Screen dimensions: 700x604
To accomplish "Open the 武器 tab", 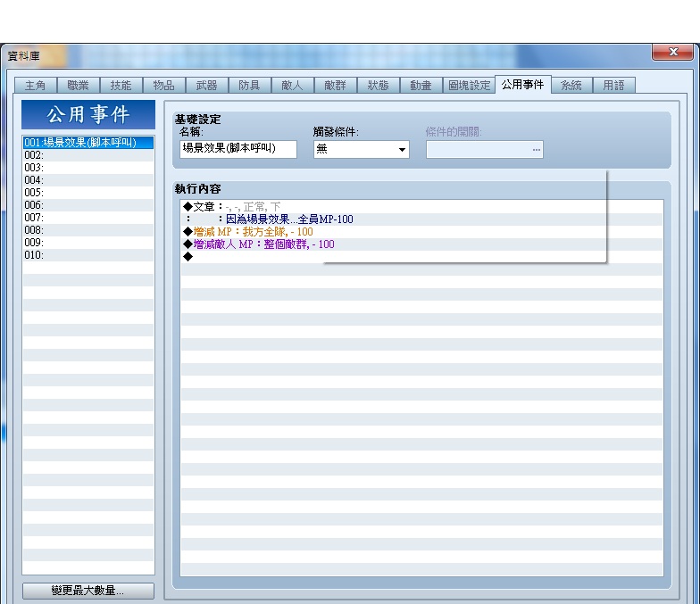I will (207, 85).
